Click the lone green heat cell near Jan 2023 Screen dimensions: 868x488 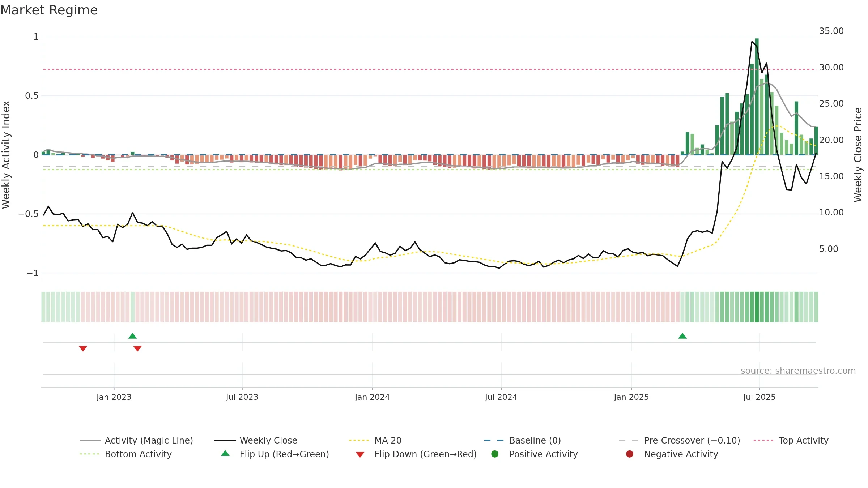[132, 307]
